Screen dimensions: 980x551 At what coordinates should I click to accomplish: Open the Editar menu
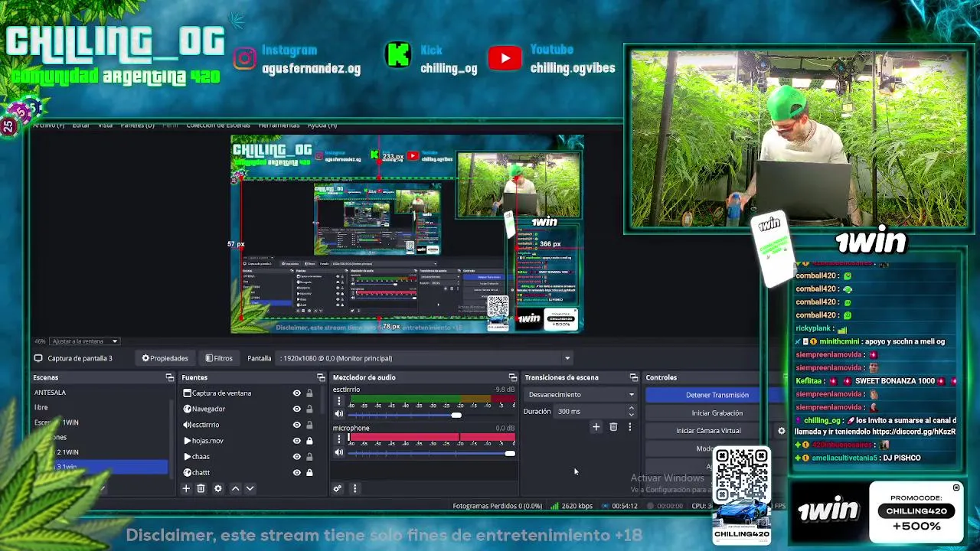coord(80,125)
